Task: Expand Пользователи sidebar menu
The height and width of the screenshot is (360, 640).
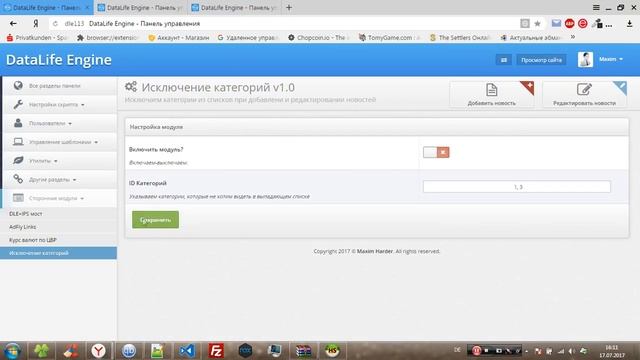Action: [50, 123]
